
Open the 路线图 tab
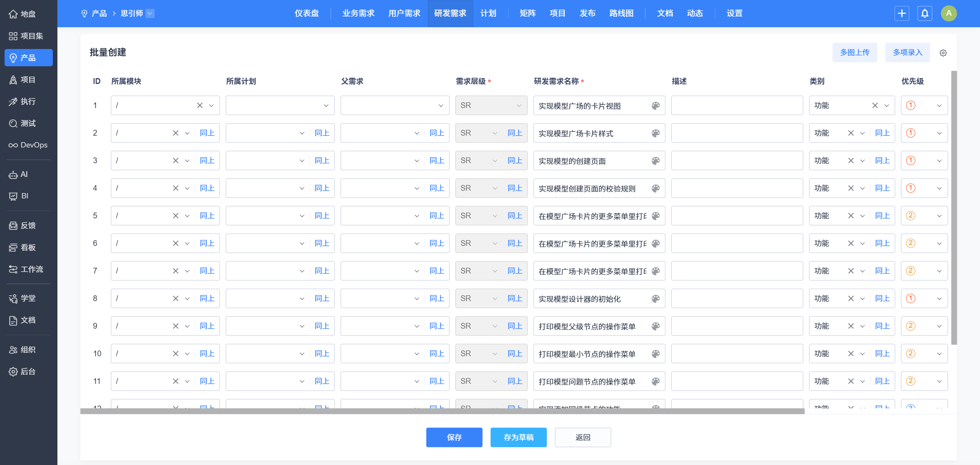tap(621, 13)
